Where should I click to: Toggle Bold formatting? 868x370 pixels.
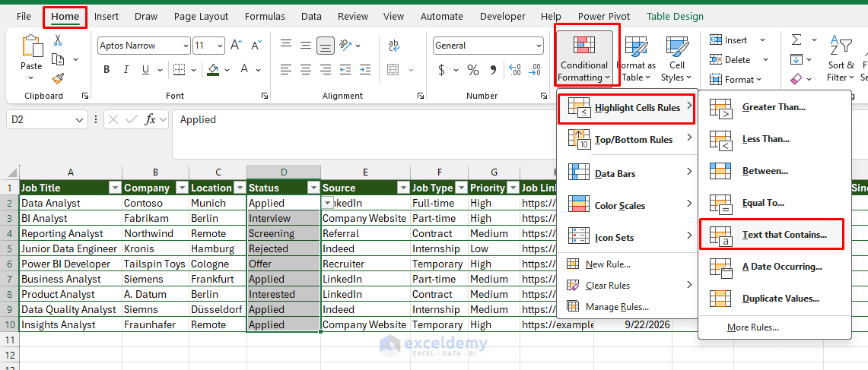coord(107,70)
